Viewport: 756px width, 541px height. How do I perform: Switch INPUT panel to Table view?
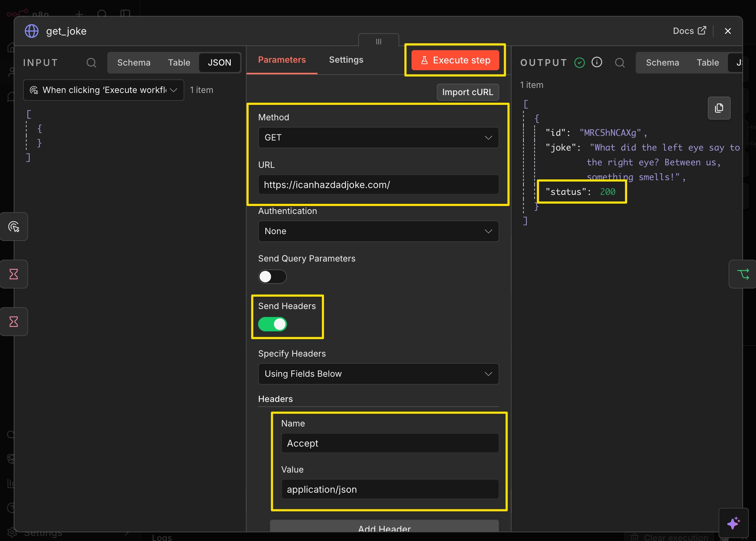point(179,62)
